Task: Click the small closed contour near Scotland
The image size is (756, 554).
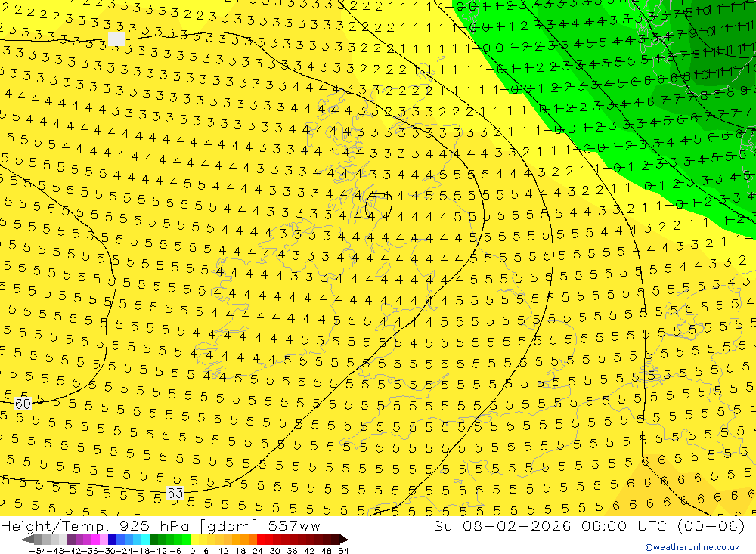Action: coord(379,206)
